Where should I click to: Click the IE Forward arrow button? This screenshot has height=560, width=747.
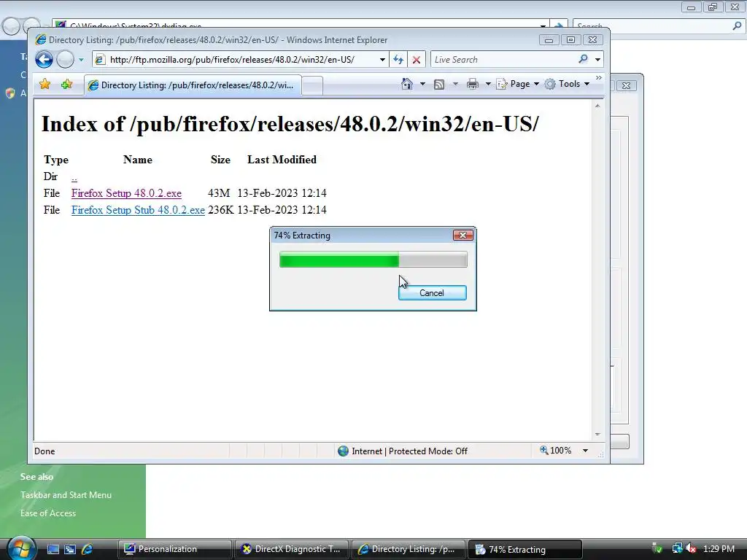coord(65,60)
